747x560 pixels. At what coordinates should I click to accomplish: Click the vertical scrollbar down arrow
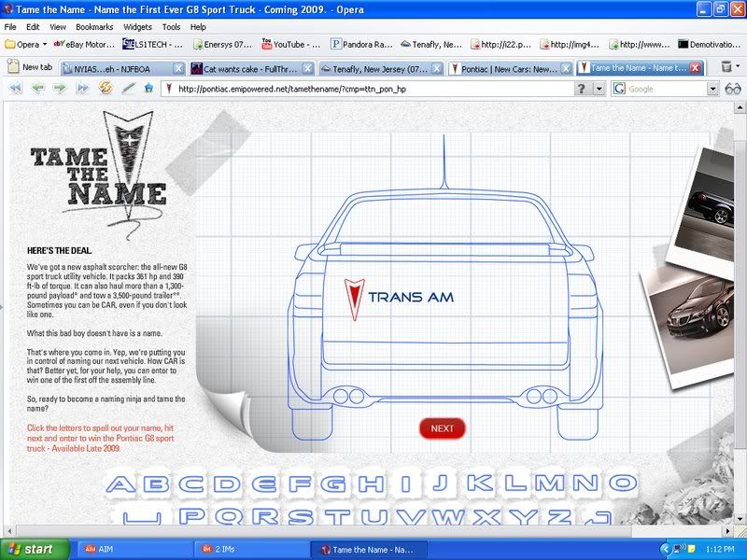coord(740,519)
